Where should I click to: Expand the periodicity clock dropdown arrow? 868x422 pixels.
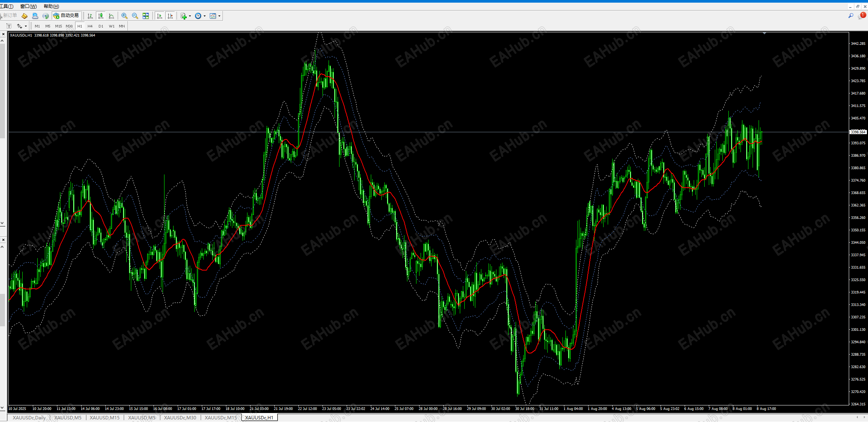coord(204,16)
